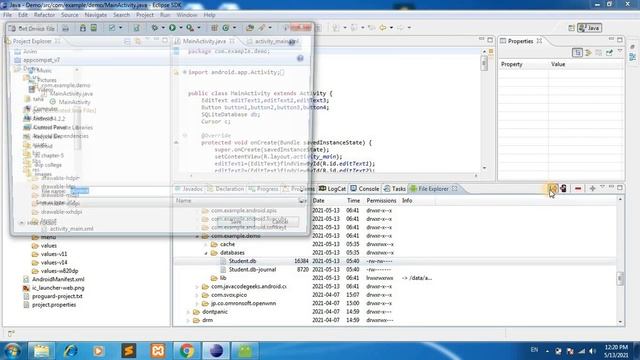Select the Java perspective button

pyautogui.click(x=589, y=28)
